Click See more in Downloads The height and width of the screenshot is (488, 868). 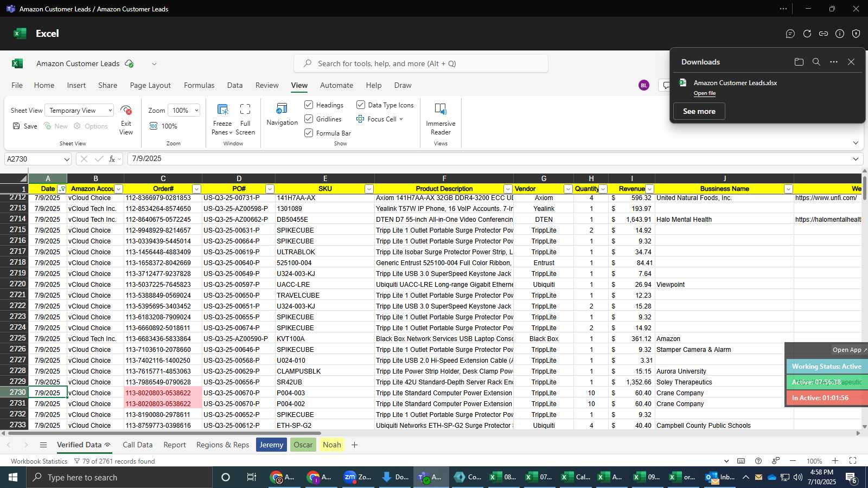699,111
